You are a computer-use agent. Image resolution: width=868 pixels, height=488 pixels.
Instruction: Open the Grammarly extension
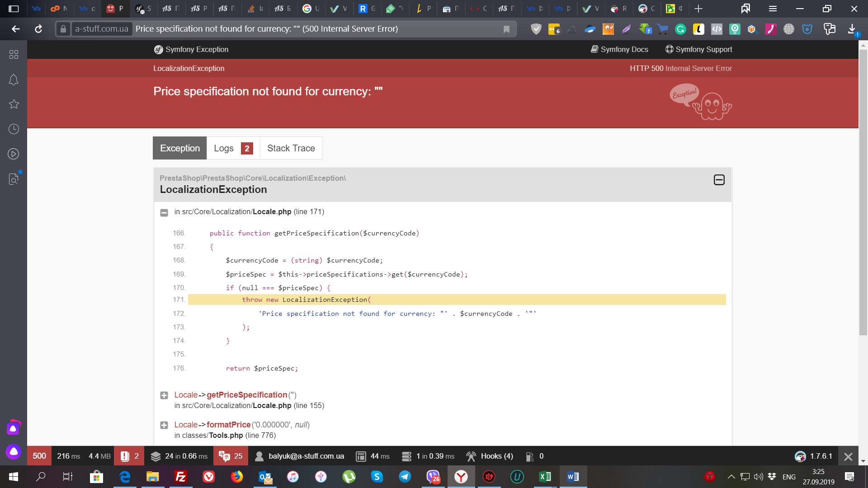tap(681, 28)
